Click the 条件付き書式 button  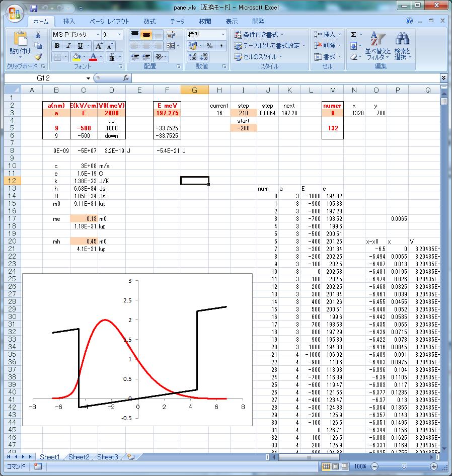[260, 34]
